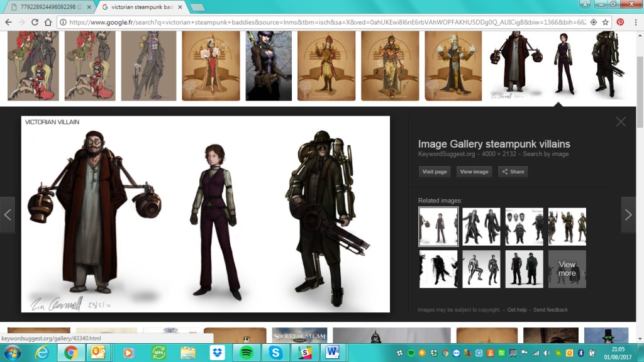The image size is (644, 362).
Task: Open the Image Gallery steampunk villains title
Action: tap(494, 144)
